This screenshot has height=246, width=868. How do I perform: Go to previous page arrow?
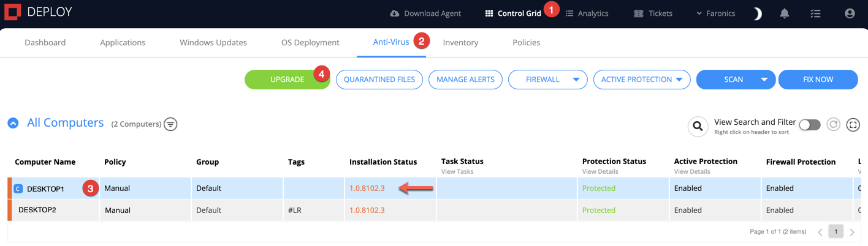(820, 232)
